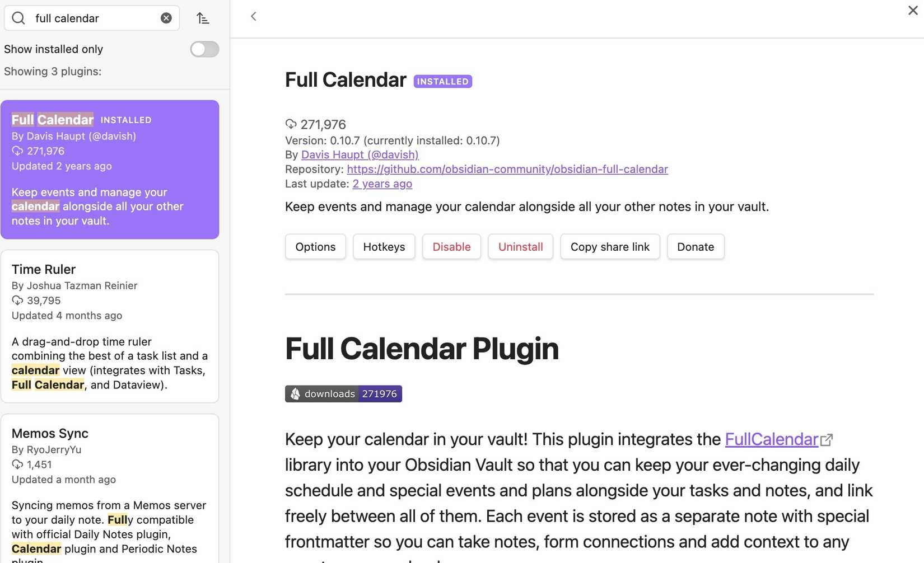Image resolution: width=924 pixels, height=563 pixels.
Task: Open the FullCalendar external-link icon
Action: tap(827, 440)
